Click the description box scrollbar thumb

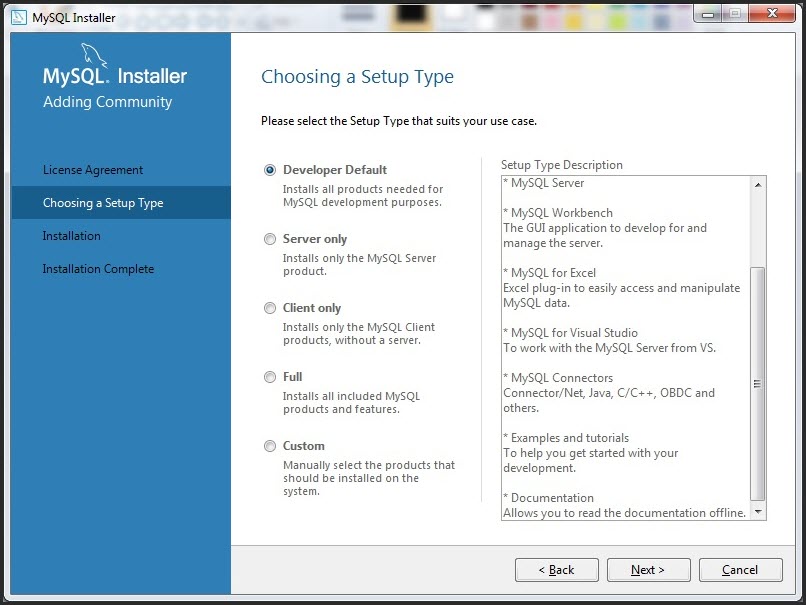pos(758,383)
